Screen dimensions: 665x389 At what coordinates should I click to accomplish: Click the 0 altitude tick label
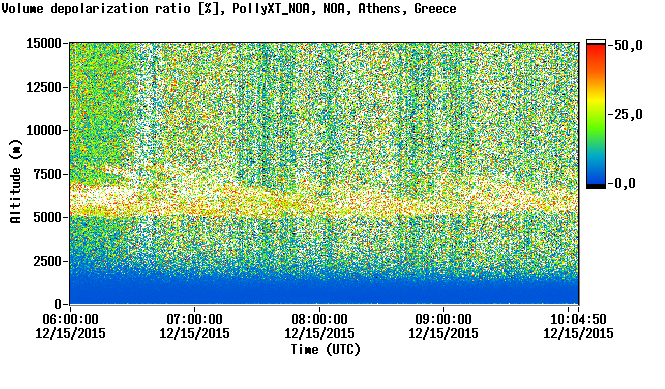[58, 304]
